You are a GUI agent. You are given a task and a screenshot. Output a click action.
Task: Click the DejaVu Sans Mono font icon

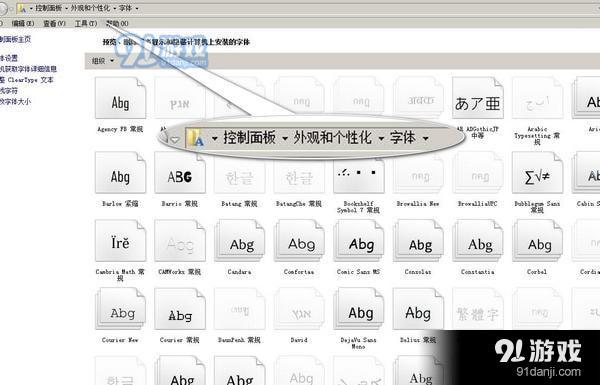click(359, 309)
